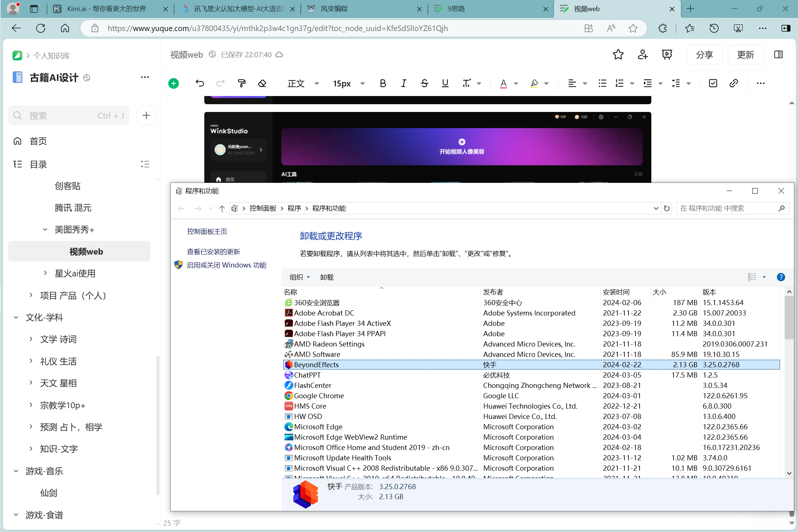The image size is (798, 532).
Task: Start presentation mode icon
Action: pos(667,55)
